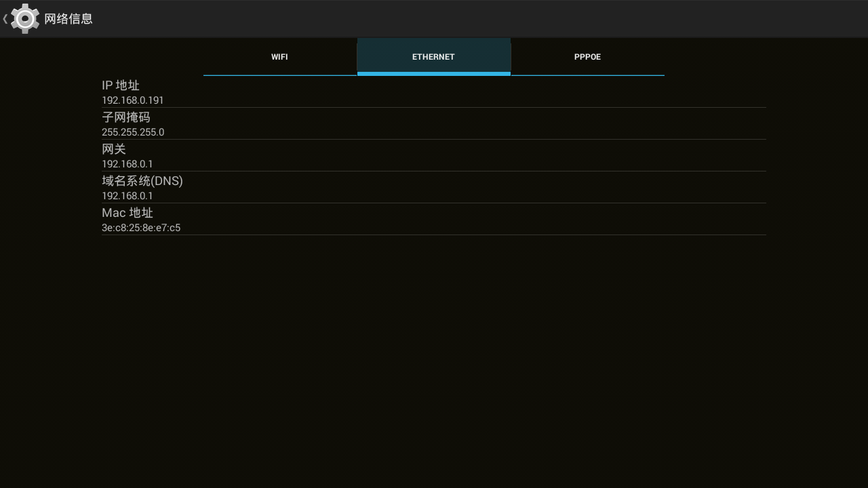Click the back chevron in the header
This screenshot has height=488, width=868.
[5, 19]
